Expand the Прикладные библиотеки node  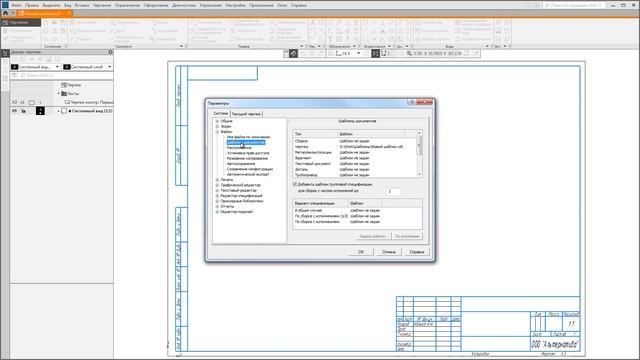pos(217,201)
